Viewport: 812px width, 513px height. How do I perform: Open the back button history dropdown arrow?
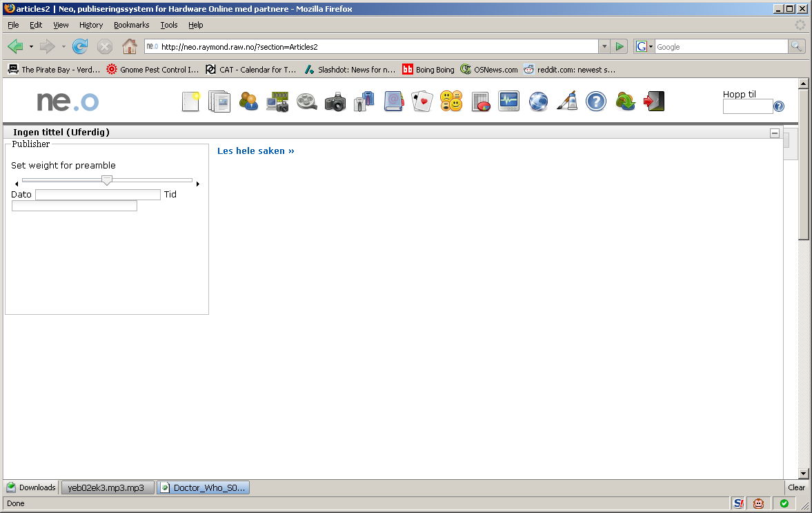tap(31, 47)
